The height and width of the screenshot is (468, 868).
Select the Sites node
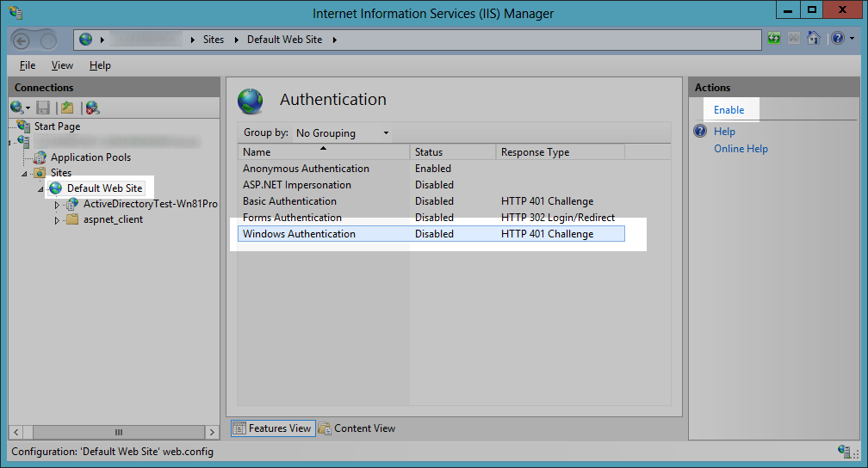[x=61, y=173]
